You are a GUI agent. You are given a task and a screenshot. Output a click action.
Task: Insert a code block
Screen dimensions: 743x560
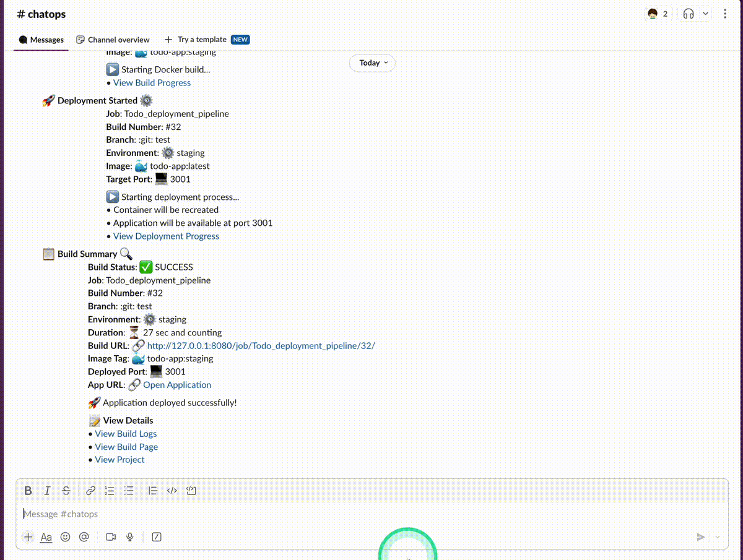191,491
